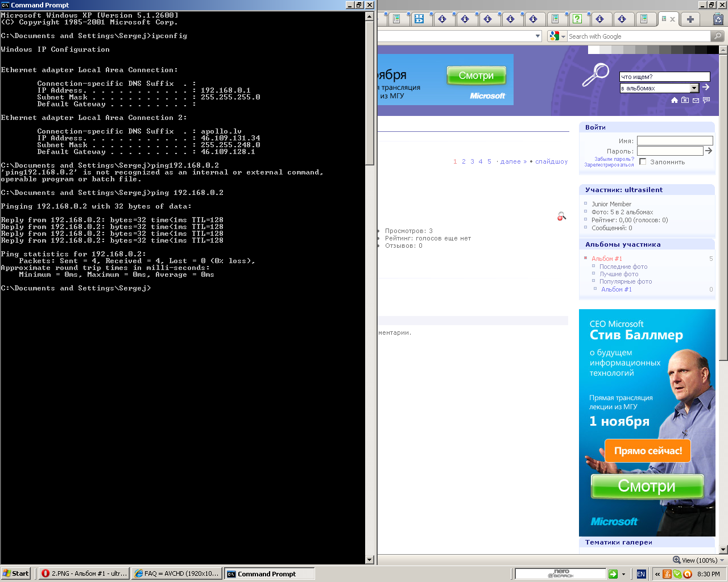Tick the Запомнить checkbox
Screen dimensions: 728x582
click(x=643, y=162)
